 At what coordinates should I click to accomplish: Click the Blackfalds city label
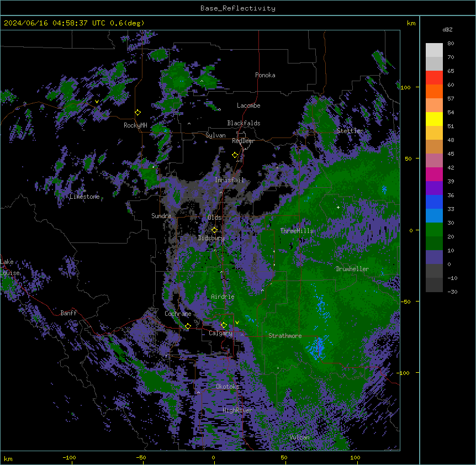(x=244, y=123)
